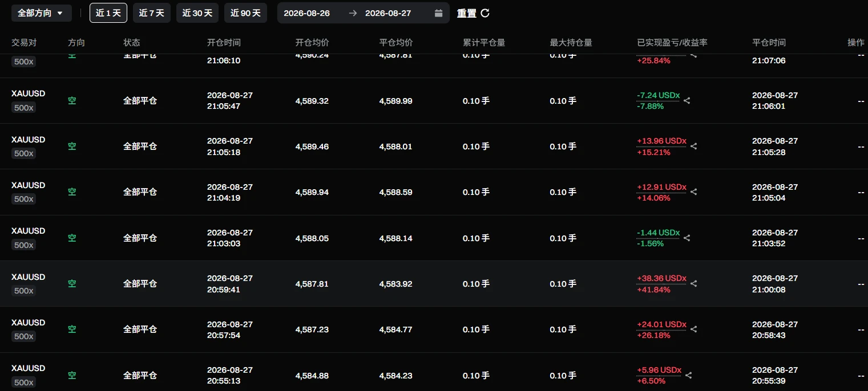Click end date field in the range filter
The width and height of the screenshot is (868, 391).
(388, 13)
